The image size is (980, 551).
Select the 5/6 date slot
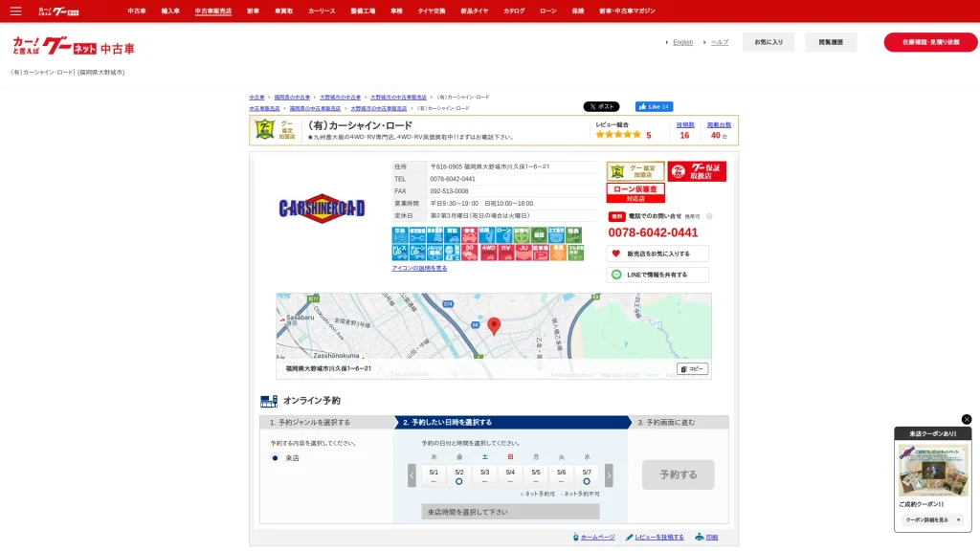pos(561,475)
